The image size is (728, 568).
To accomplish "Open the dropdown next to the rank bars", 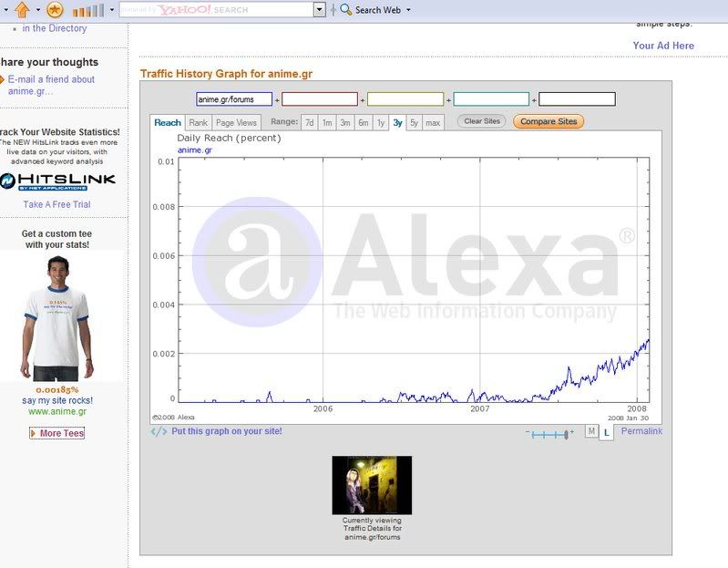I will (x=112, y=10).
